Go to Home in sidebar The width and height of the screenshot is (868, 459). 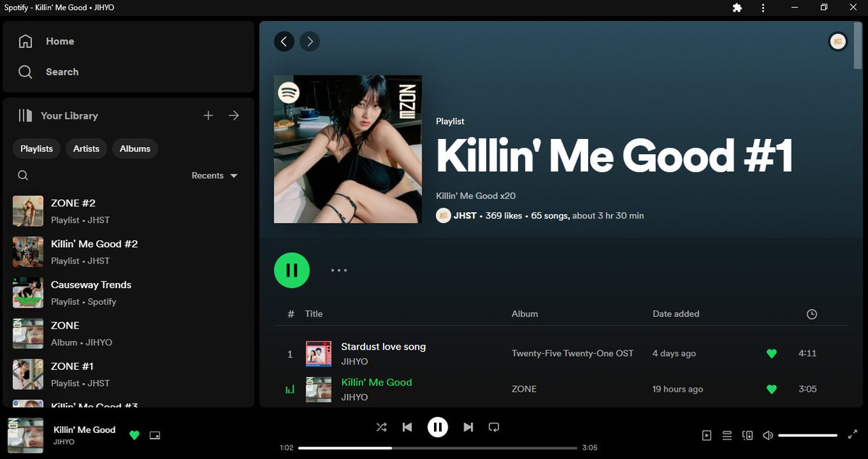click(x=46, y=41)
